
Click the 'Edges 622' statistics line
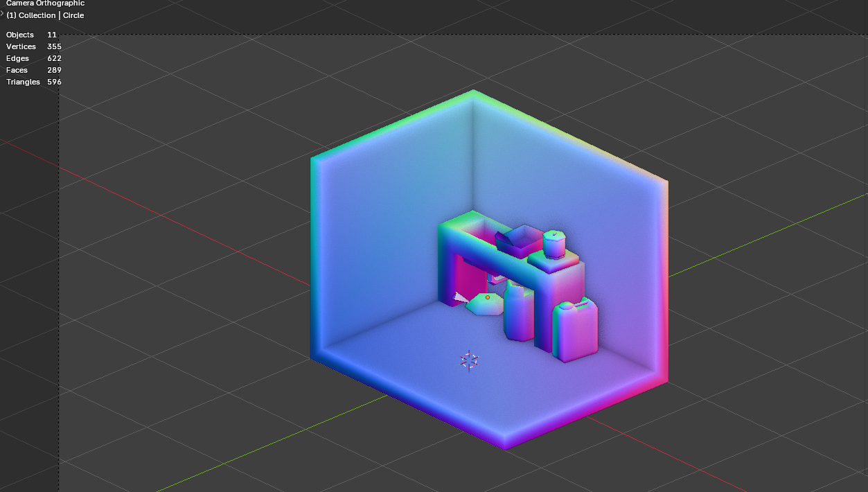pyautogui.click(x=34, y=58)
